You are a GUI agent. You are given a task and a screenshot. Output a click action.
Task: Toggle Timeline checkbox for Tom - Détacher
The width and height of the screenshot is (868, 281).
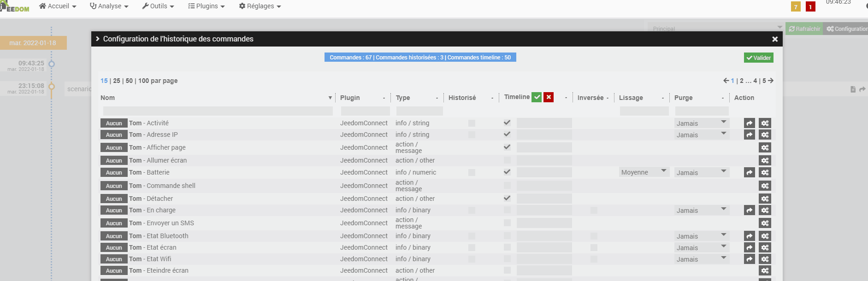coord(507,198)
